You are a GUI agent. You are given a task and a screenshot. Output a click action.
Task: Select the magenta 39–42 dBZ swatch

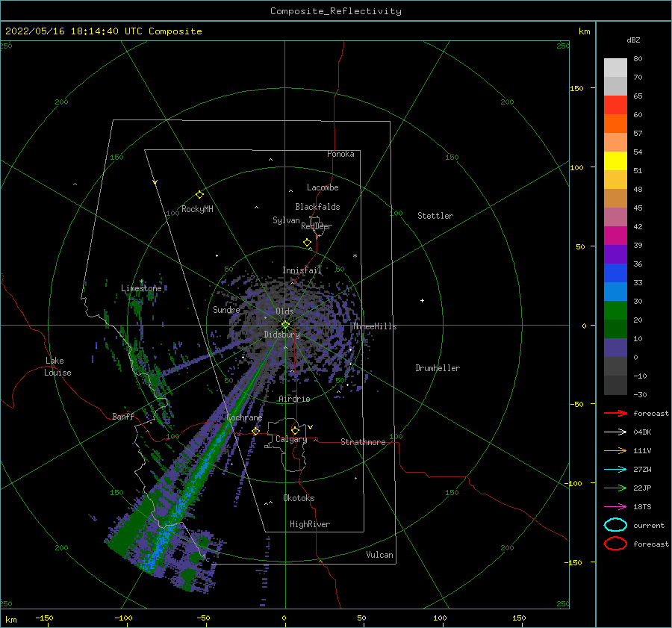coord(615,236)
